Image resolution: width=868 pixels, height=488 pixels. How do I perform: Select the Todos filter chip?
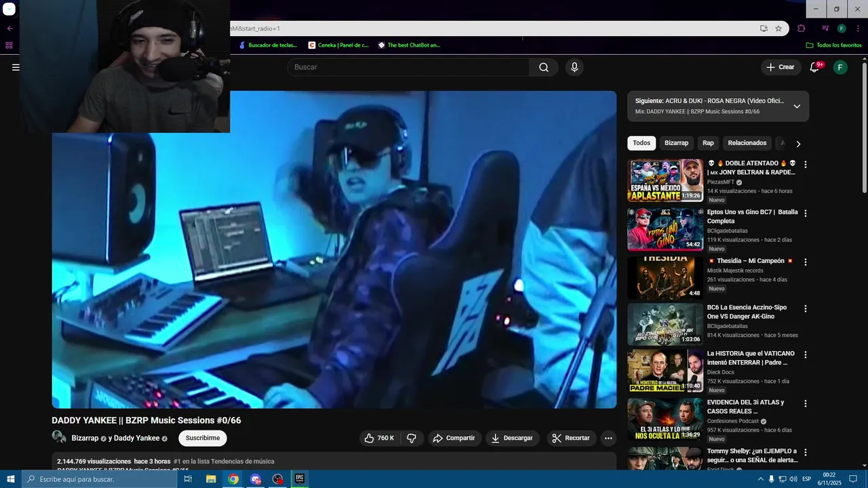click(x=642, y=143)
